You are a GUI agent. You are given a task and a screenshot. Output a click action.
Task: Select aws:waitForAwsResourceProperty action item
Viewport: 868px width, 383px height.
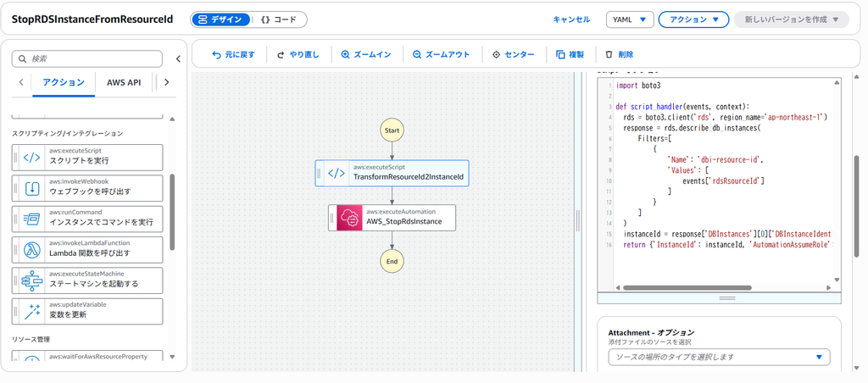[x=87, y=357]
